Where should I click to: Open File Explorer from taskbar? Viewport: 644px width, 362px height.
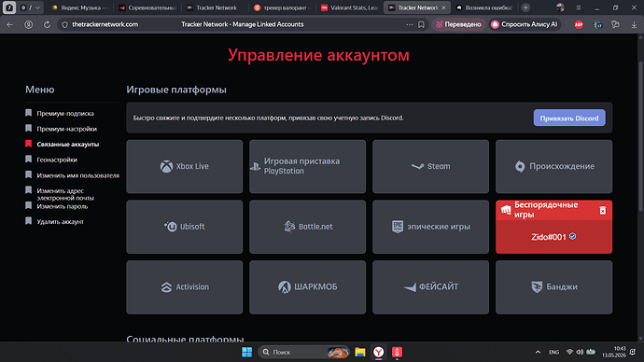[x=360, y=352]
